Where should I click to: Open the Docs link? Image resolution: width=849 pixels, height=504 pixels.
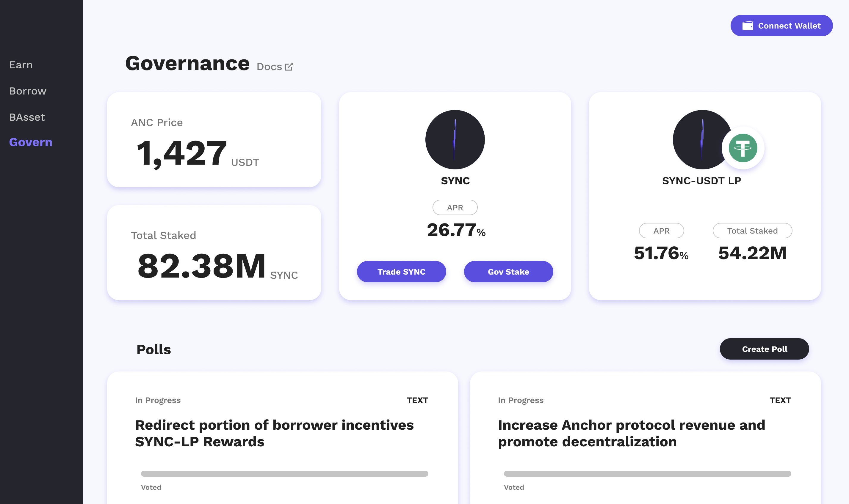(269, 67)
